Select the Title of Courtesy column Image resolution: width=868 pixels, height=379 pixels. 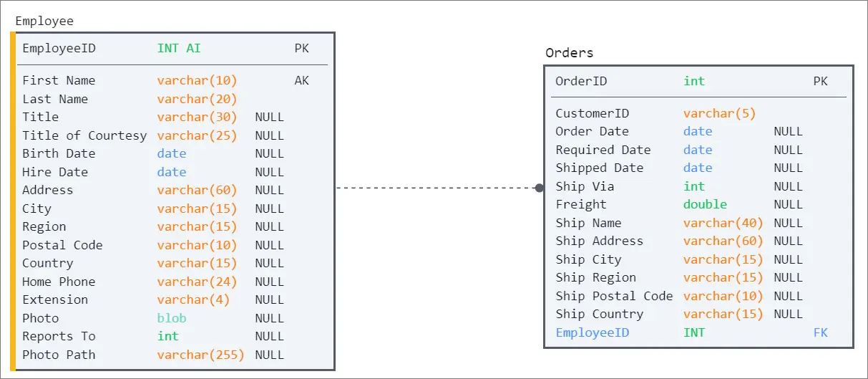click(x=84, y=135)
